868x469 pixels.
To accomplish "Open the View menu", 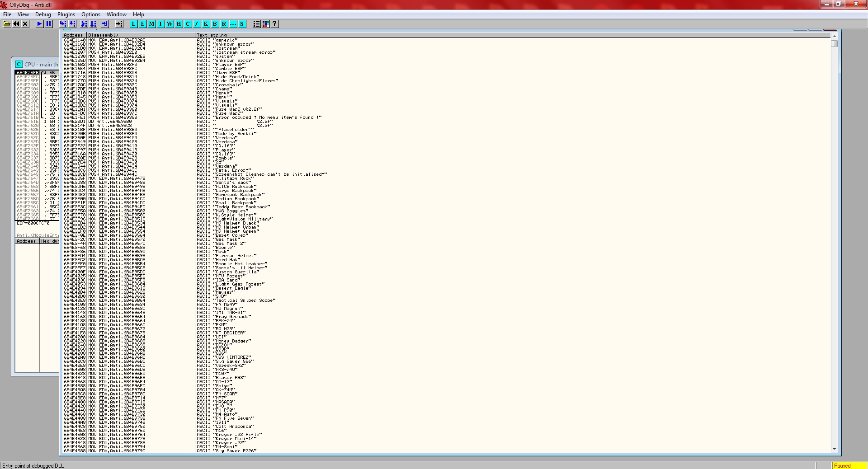I will point(23,14).
